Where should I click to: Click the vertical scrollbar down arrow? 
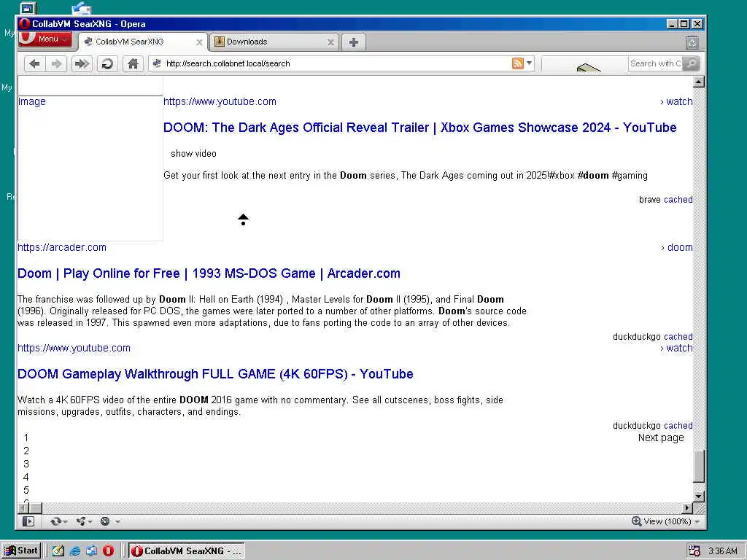(x=698, y=496)
